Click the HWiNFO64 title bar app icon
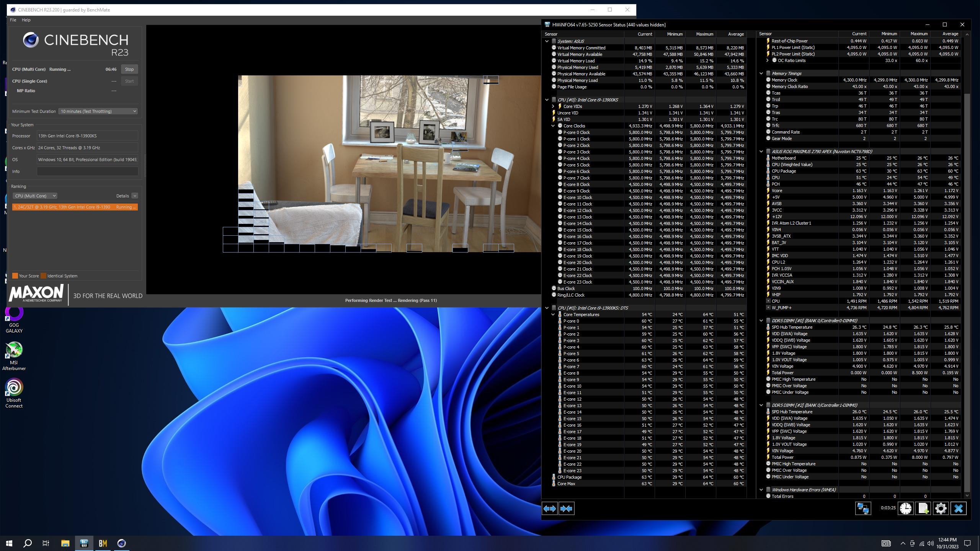 coord(547,24)
